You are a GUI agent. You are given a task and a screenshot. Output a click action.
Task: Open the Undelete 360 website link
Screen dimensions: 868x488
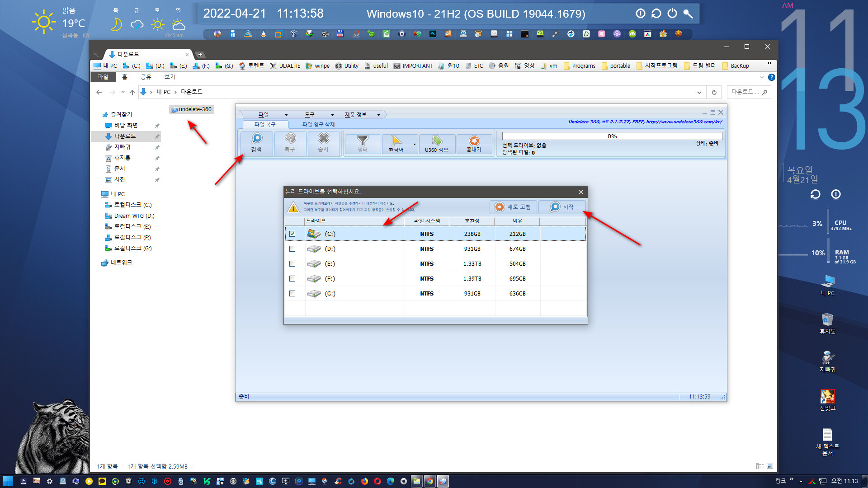[645, 122]
